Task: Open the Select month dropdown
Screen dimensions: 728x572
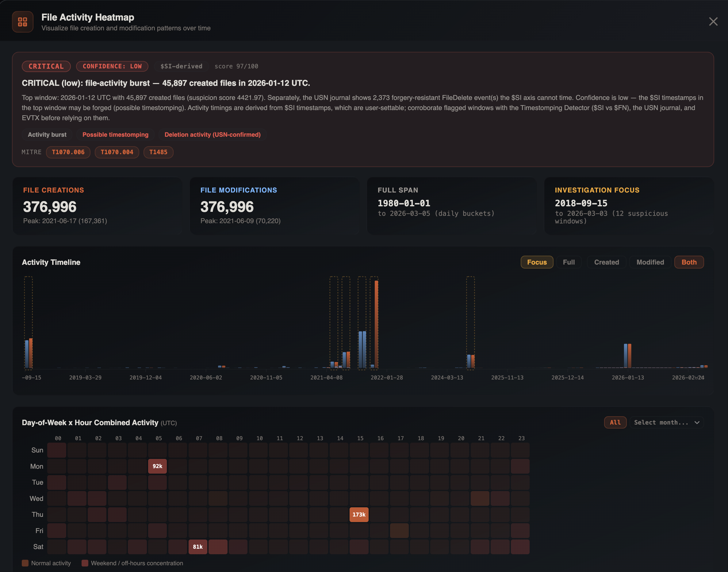Action: coord(667,422)
